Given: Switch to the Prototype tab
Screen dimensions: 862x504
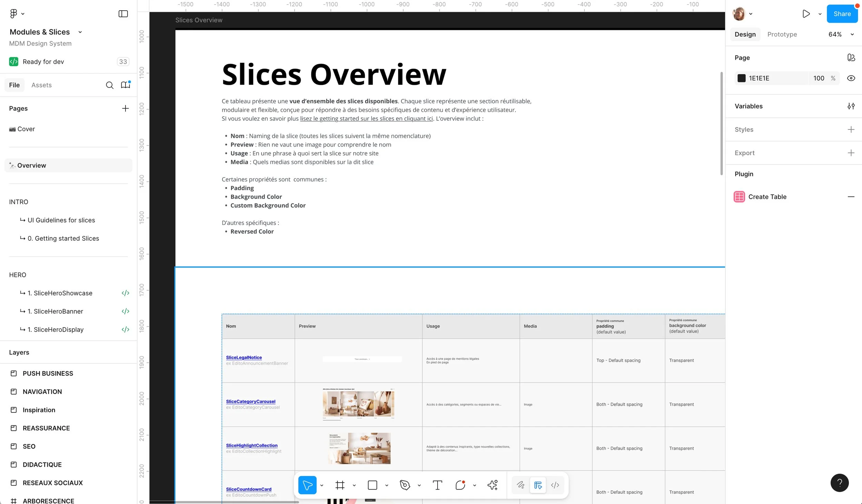Looking at the screenshot, I should pyautogui.click(x=782, y=34).
